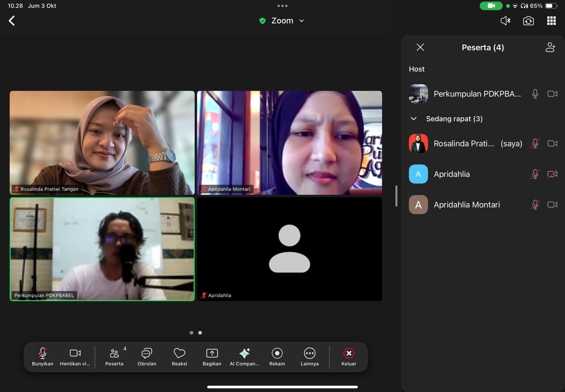Open the Bluetooth audio output speaker icon
The image size is (565, 392).
[x=505, y=21]
